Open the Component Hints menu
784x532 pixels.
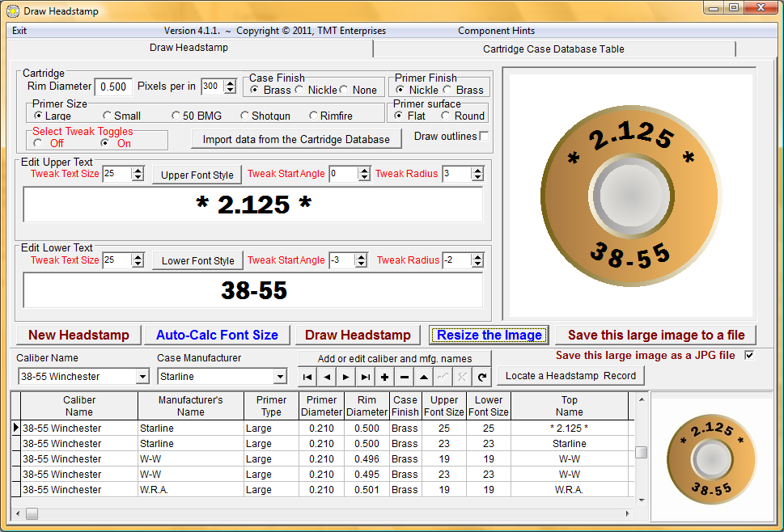(496, 31)
